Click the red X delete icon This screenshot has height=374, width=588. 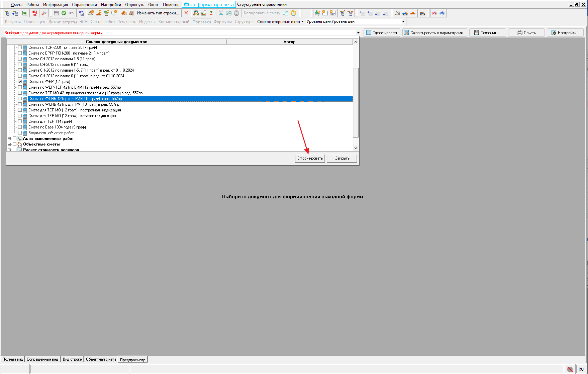click(186, 13)
